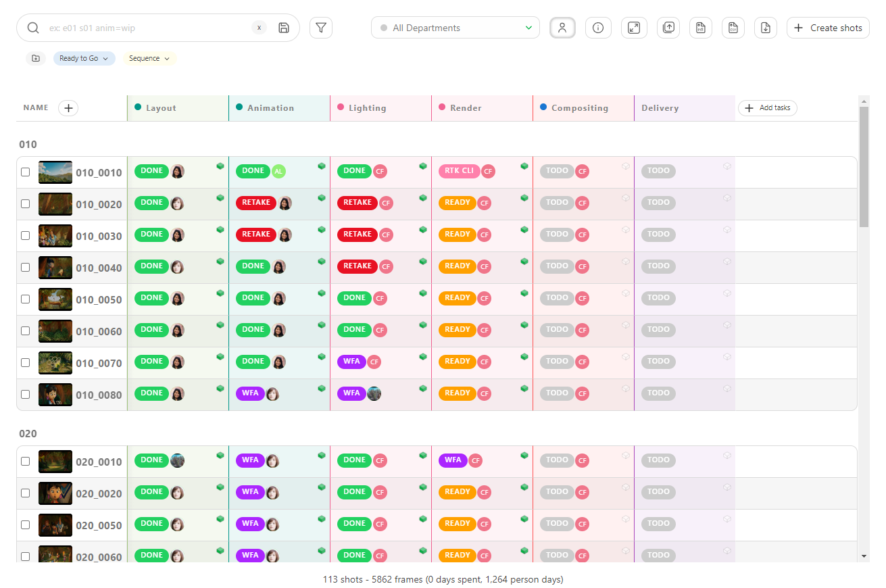This screenshot has height=588, width=886.
Task: Click the AL avatar in 010_0010 Animation
Action: tap(278, 171)
